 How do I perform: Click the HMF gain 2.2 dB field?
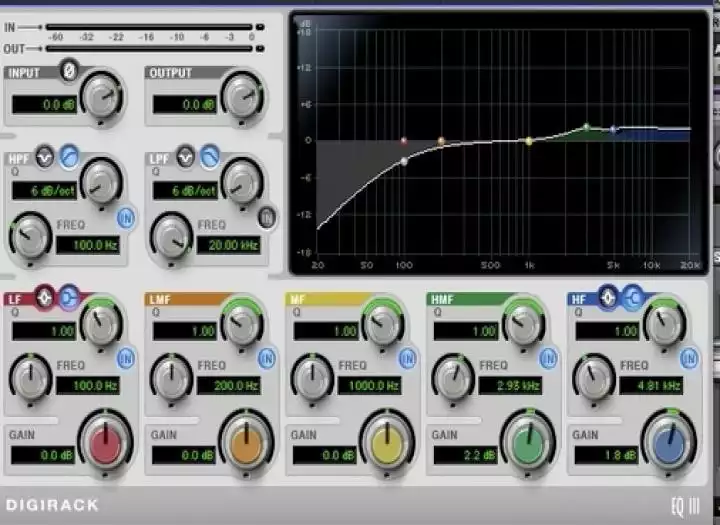click(466, 455)
